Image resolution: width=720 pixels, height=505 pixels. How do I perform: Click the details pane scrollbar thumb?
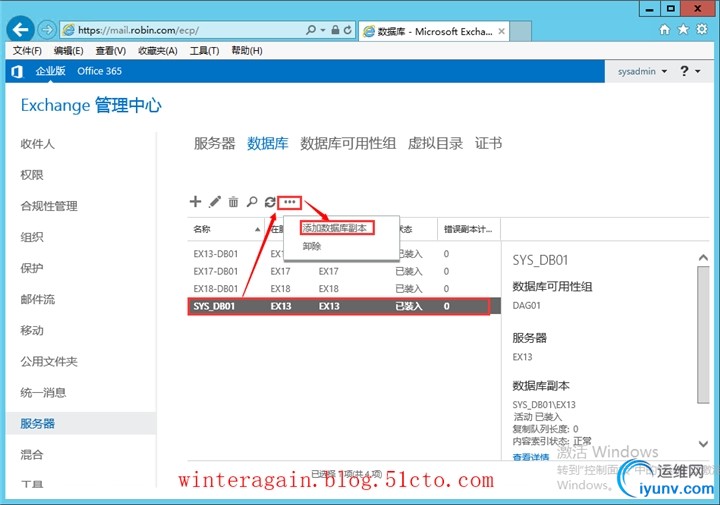[703, 335]
